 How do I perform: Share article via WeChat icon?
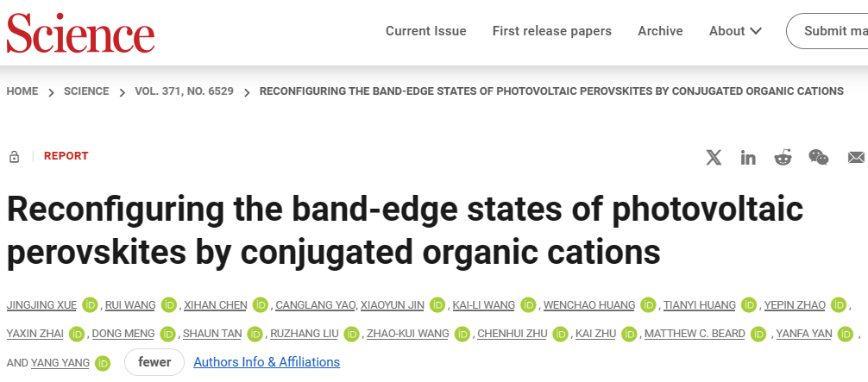coord(818,157)
